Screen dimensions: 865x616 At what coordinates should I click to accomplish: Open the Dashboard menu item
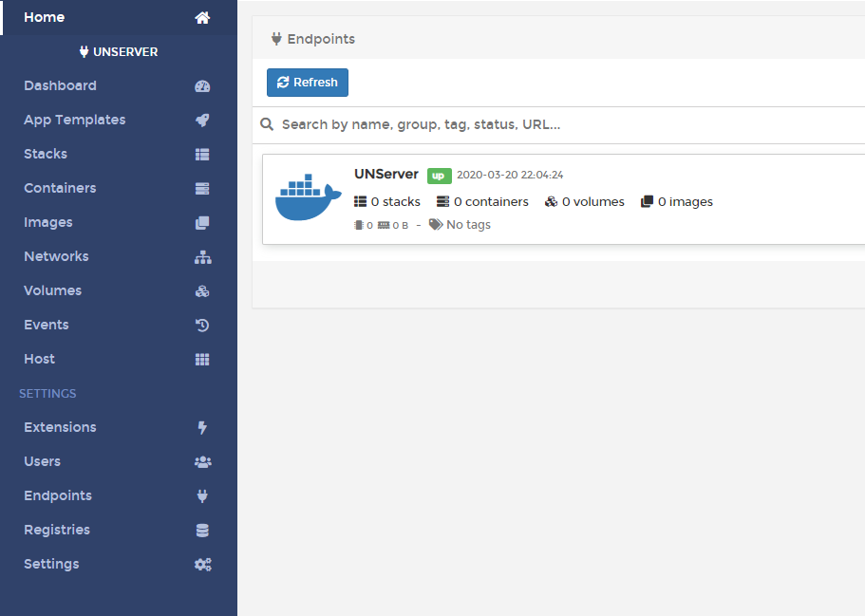119,85
